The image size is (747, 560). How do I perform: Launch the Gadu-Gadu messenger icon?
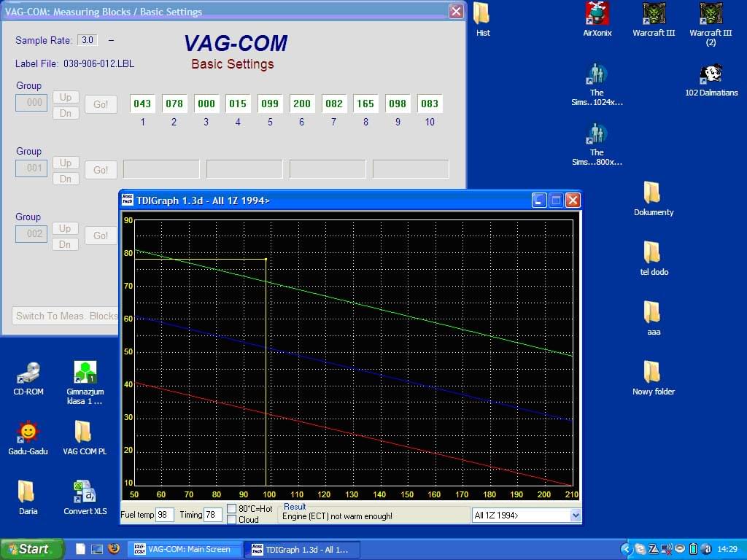pos(28,432)
